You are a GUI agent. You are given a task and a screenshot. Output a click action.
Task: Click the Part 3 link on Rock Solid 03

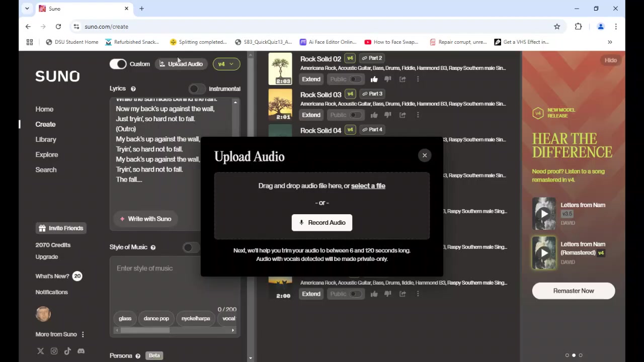pyautogui.click(x=372, y=94)
